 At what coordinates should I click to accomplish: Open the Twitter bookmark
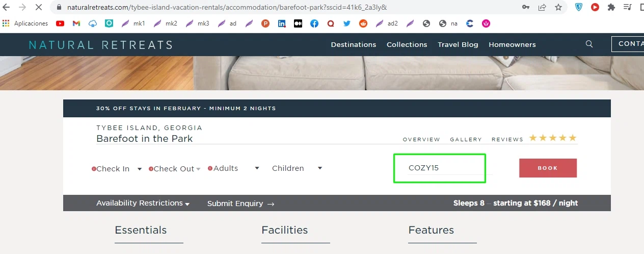[x=347, y=23]
